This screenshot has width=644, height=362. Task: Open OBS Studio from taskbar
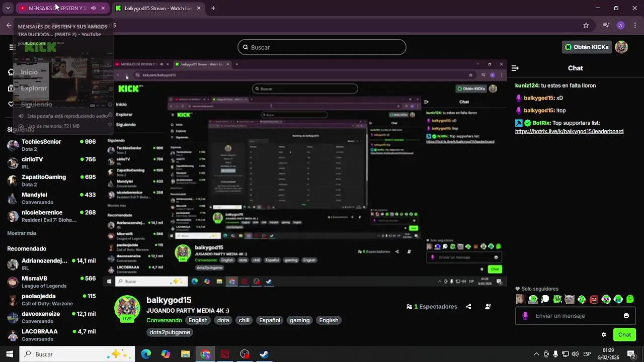pyautogui.click(x=245, y=354)
